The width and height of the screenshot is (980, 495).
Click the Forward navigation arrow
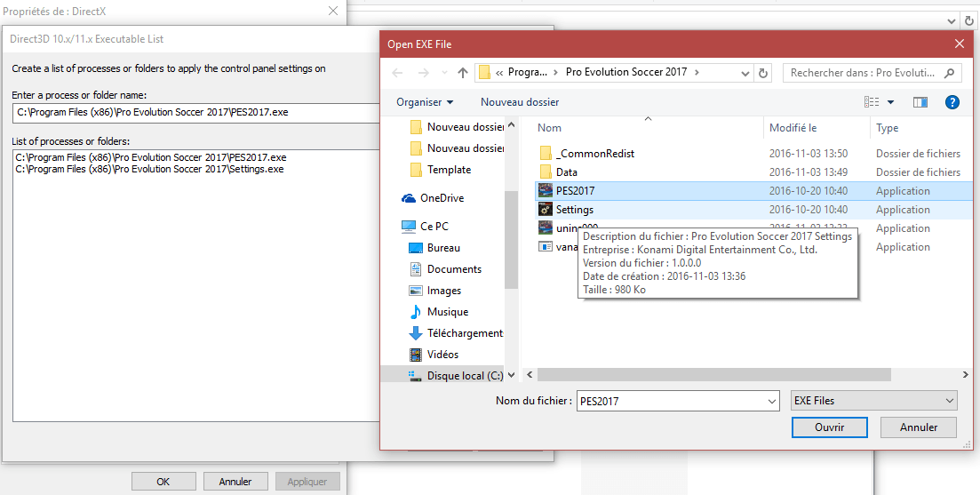[423, 73]
